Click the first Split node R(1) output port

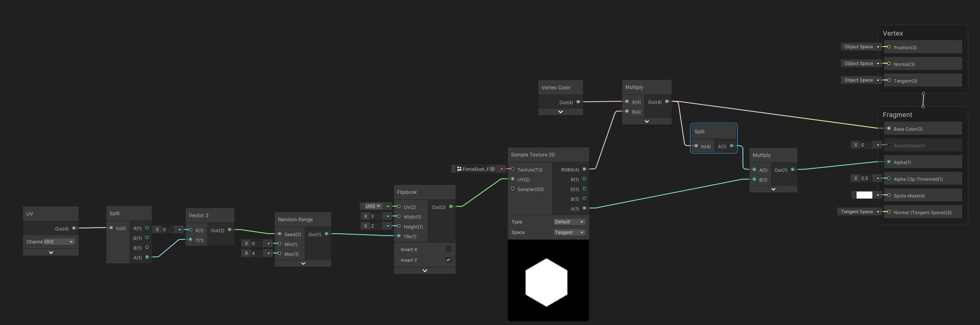click(x=147, y=228)
